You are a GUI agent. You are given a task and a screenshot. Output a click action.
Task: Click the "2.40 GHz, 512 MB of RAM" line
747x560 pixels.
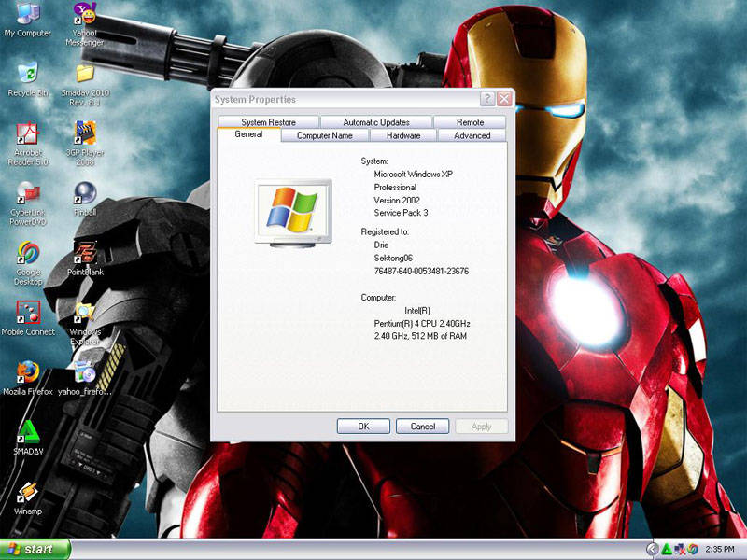pos(420,336)
